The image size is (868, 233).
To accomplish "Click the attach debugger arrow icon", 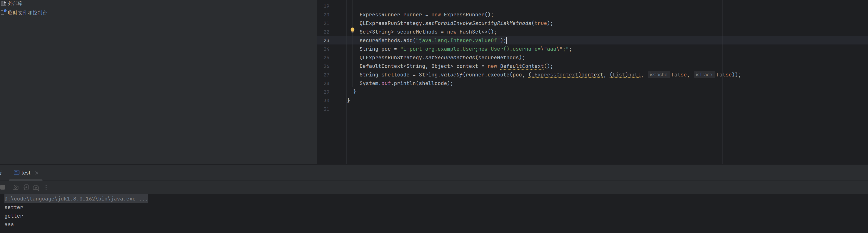I will pyautogui.click(x=26, y=187).
